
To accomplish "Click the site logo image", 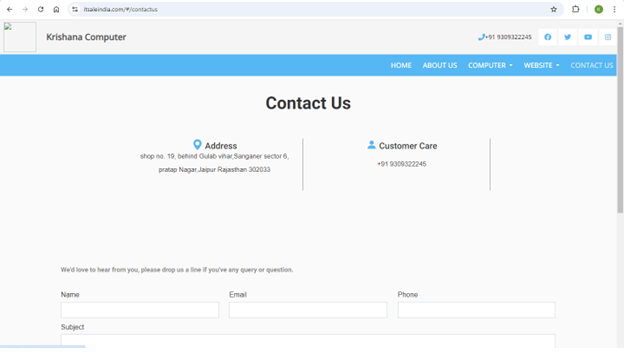I will coord(20,37).
